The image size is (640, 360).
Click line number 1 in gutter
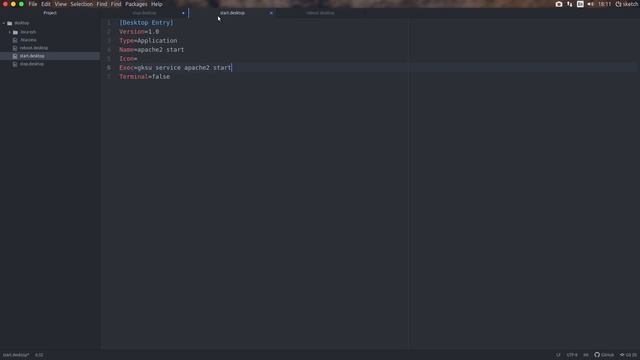tap(109, 23)
